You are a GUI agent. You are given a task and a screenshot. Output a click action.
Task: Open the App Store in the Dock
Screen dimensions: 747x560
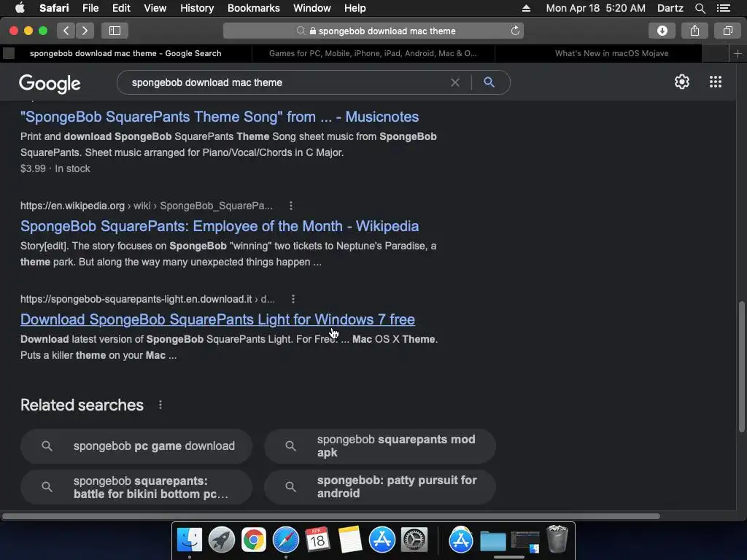(382, 540)
